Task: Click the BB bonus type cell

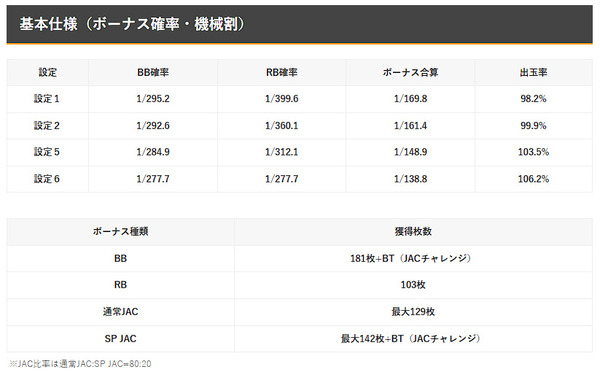Action: point(121,259)
